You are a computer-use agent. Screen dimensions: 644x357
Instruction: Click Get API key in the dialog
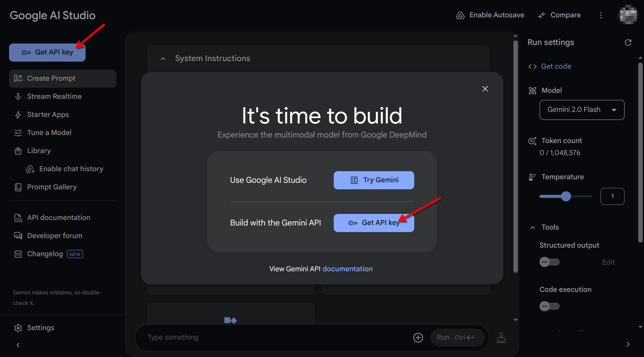[374, 223]
